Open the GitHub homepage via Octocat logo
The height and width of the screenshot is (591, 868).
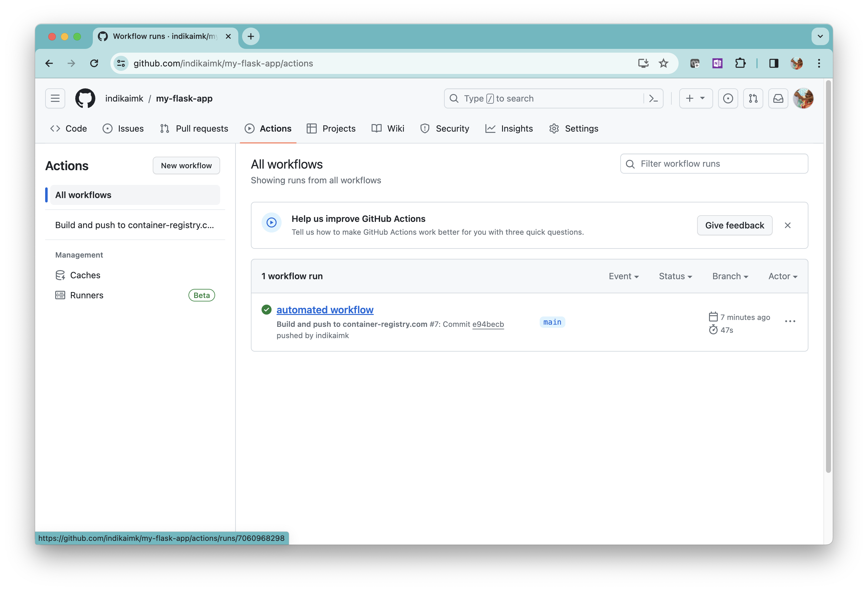click(85, 98)
